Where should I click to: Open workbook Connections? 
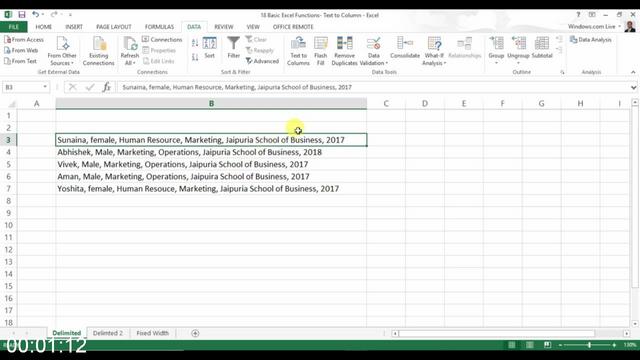point(162,40)
